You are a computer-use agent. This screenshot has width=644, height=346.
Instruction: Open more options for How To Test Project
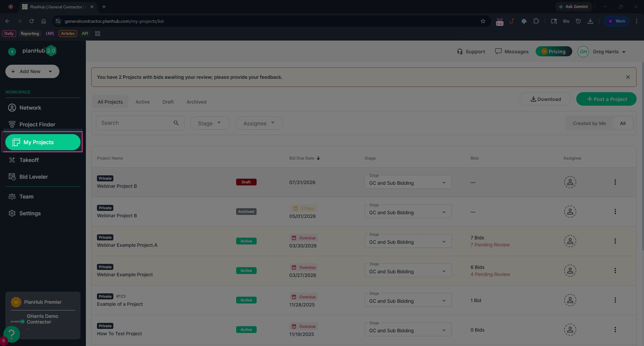tap(615, 330)
